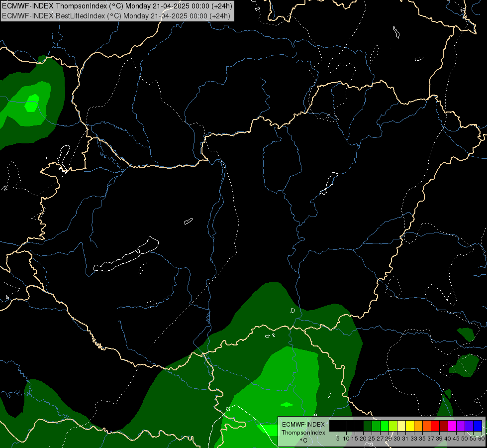This screenshot has height=448, width=487.
Task: Click the legend tick value 33
Action: click(414, 439)
